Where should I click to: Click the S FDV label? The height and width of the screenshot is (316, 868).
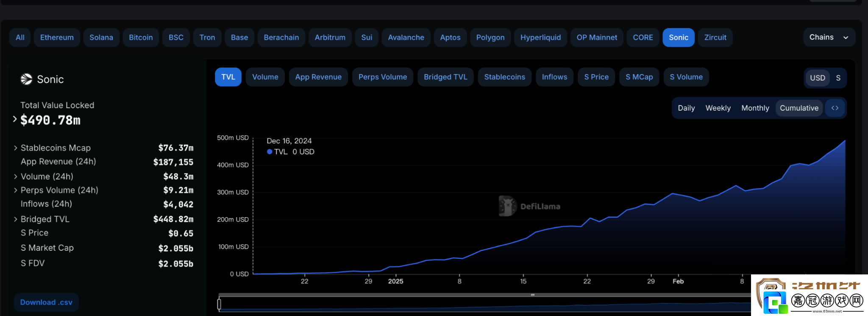tap(33, 263)
